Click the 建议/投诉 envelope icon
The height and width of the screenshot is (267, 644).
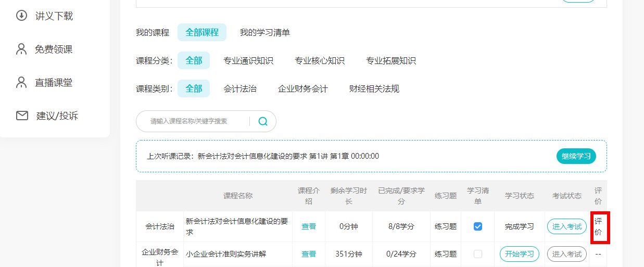[x=22, y=116]
